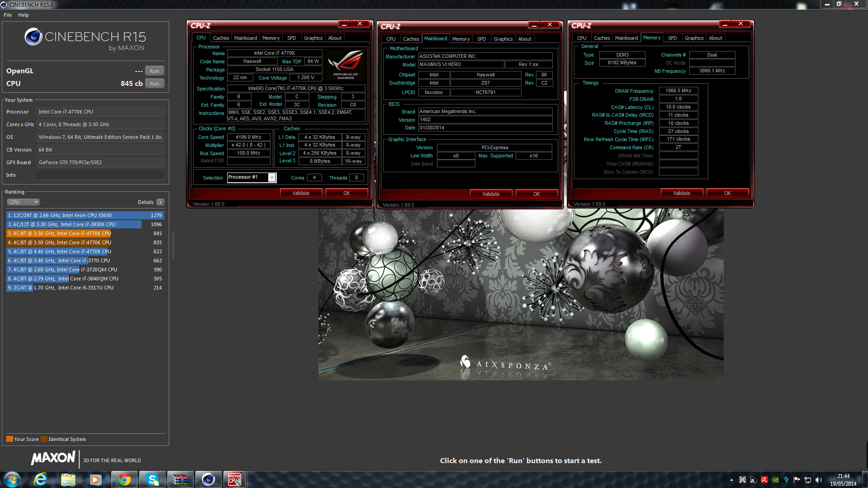
Task: Click OK in the Mainboard window
Action: (x=536, y=194)
